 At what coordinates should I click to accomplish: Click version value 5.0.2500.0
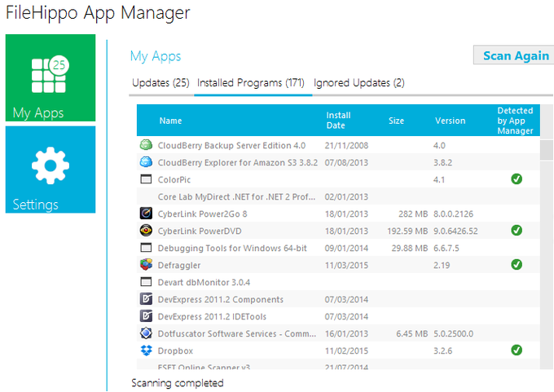pyautogui.click(x=453, y=333)
